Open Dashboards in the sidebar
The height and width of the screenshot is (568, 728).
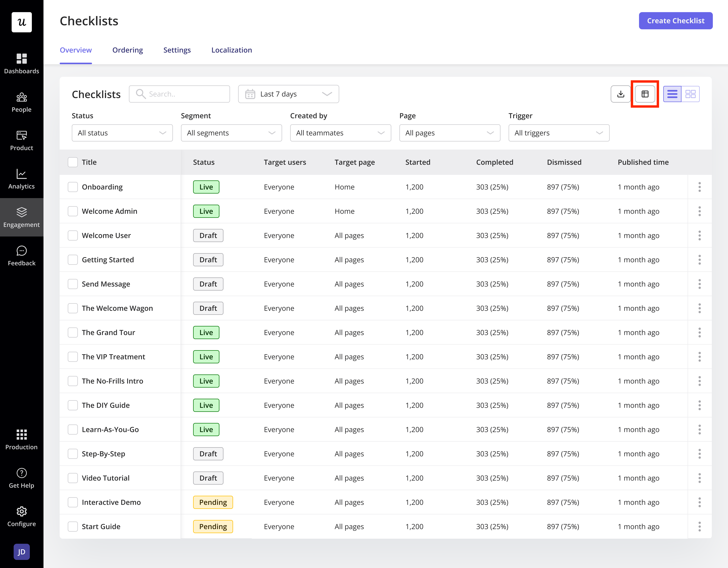[22, 64]
